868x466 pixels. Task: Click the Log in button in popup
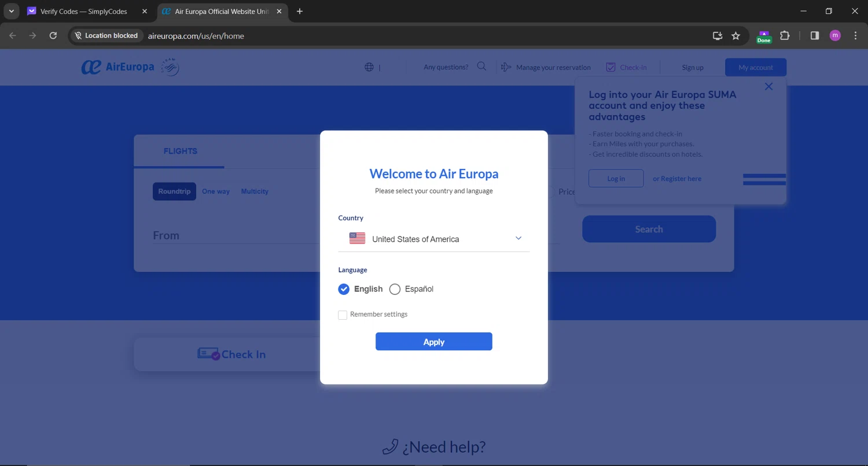click(x=616, y=179)
